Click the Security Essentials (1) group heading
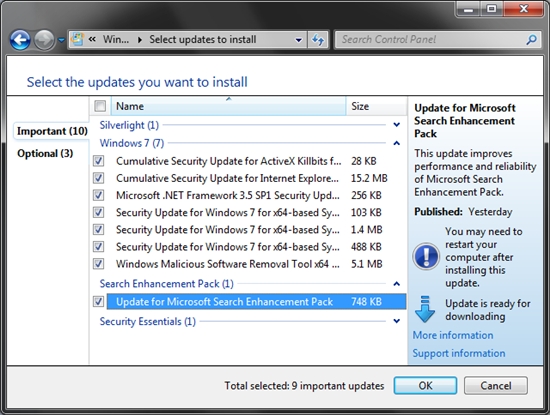 [147, 321]
